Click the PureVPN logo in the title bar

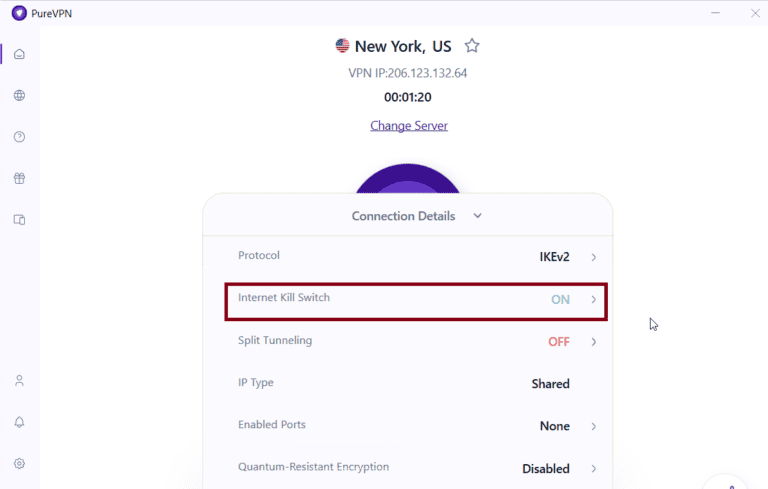(19, 13)
